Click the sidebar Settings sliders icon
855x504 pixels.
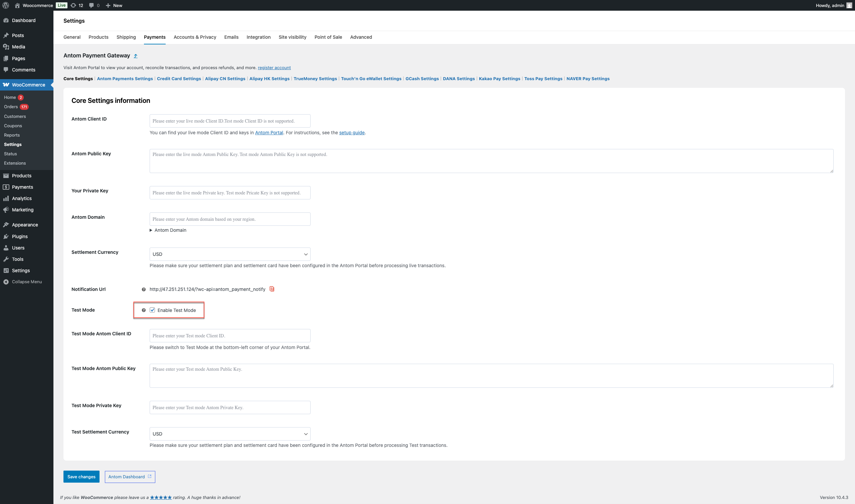coord(6,271)
